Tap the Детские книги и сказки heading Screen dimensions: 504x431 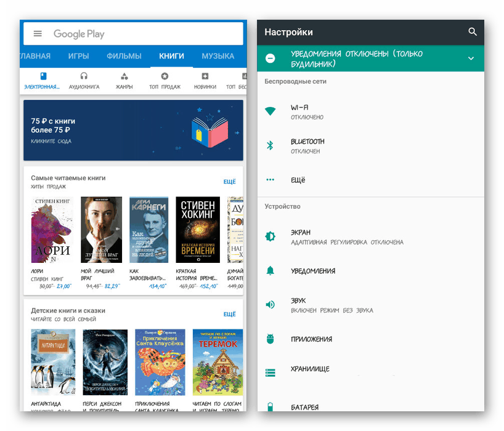coord(68,310)
